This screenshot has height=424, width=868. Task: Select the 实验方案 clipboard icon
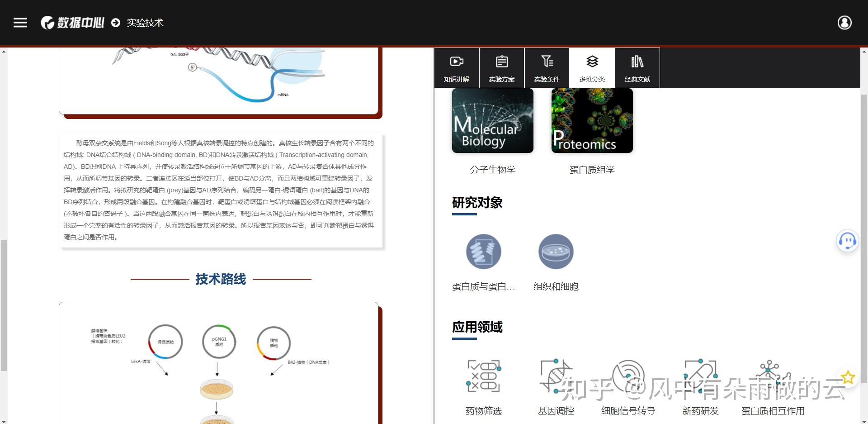pyautogui.click(x=501, y=68)
